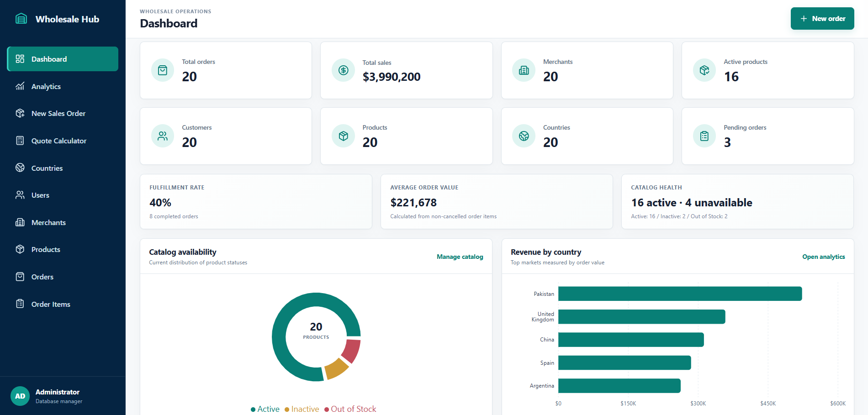Click the Active legend color dot
The width and height of the screenshot is (868, 415).
point(253,410)
